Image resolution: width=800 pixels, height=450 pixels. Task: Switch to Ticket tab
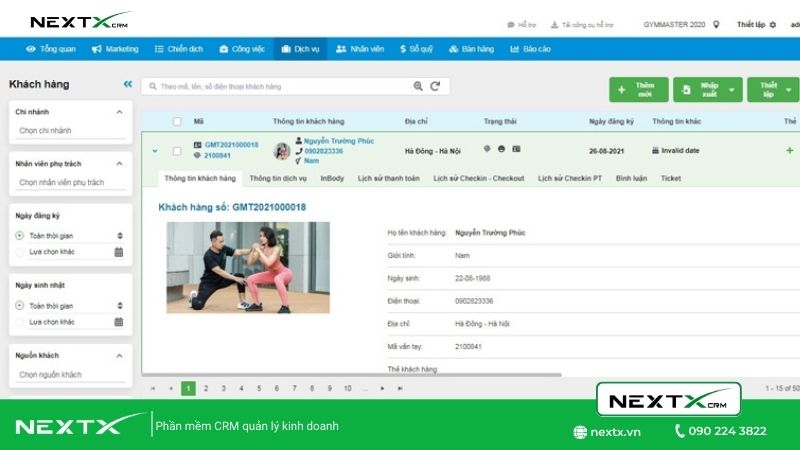[671, 178]
